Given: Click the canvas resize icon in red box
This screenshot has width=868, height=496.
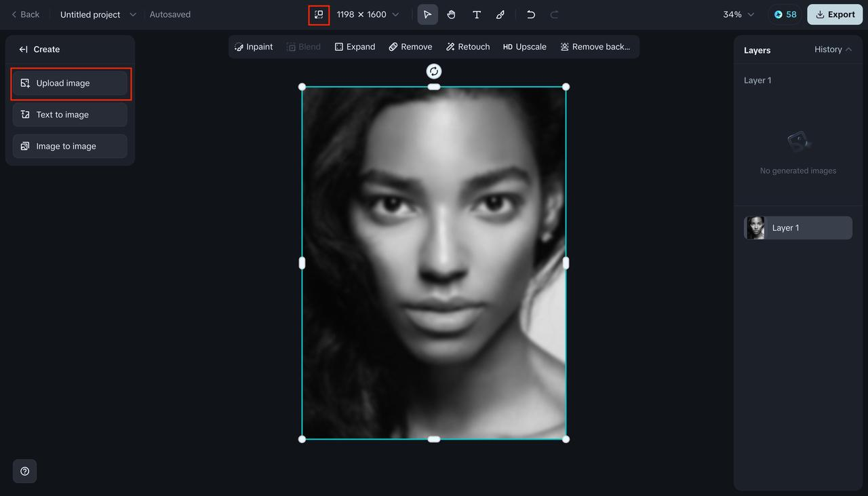Looking at the screenshot, I should [319, 14].
